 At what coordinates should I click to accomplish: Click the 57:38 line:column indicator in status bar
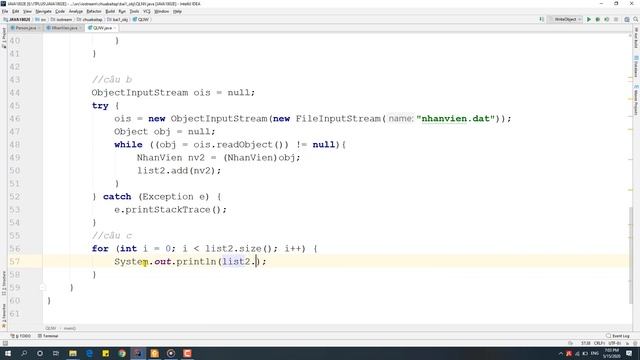click(x=586, y=343)
